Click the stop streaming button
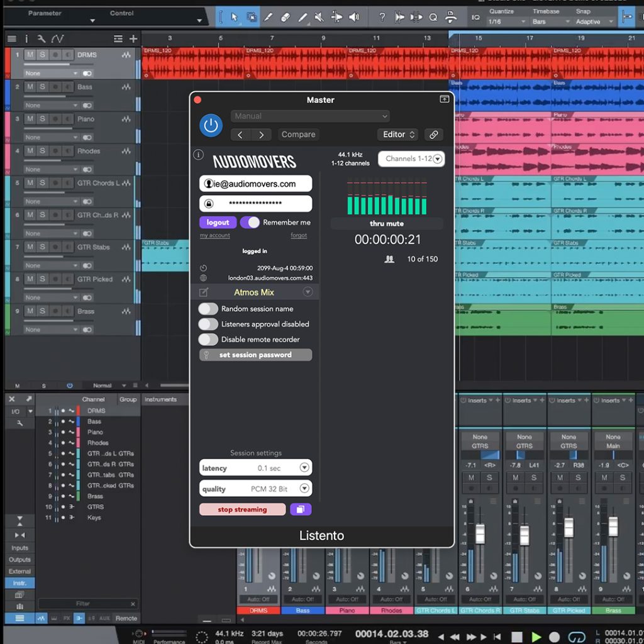The height and width of the screenshot is (644, 644). 242,509
